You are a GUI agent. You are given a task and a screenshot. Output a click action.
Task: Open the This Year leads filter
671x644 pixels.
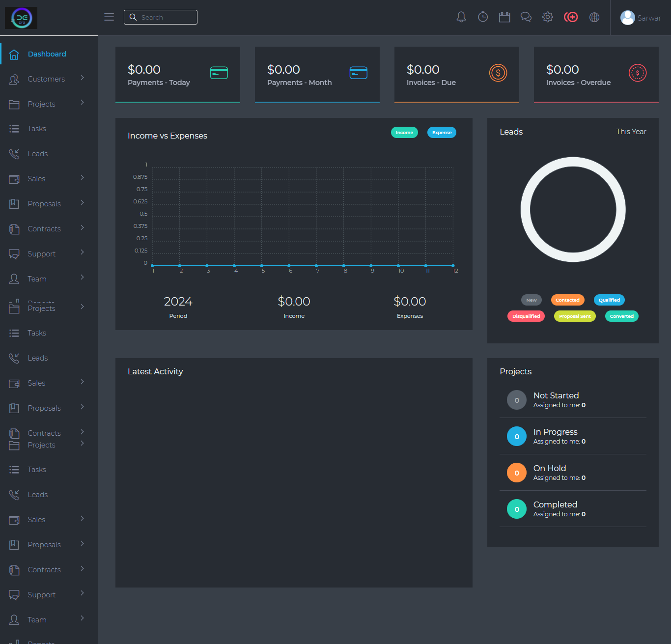point(631,132)
